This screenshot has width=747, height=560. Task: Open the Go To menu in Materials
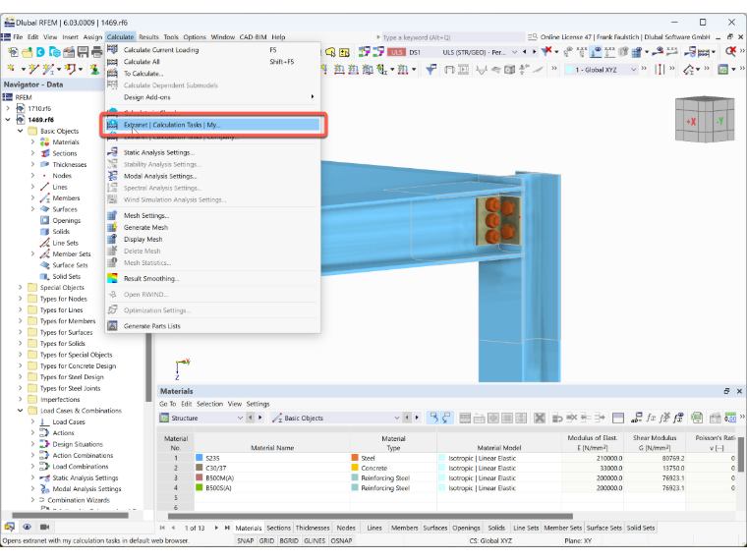pyautogui.click(x=168, y=404)
